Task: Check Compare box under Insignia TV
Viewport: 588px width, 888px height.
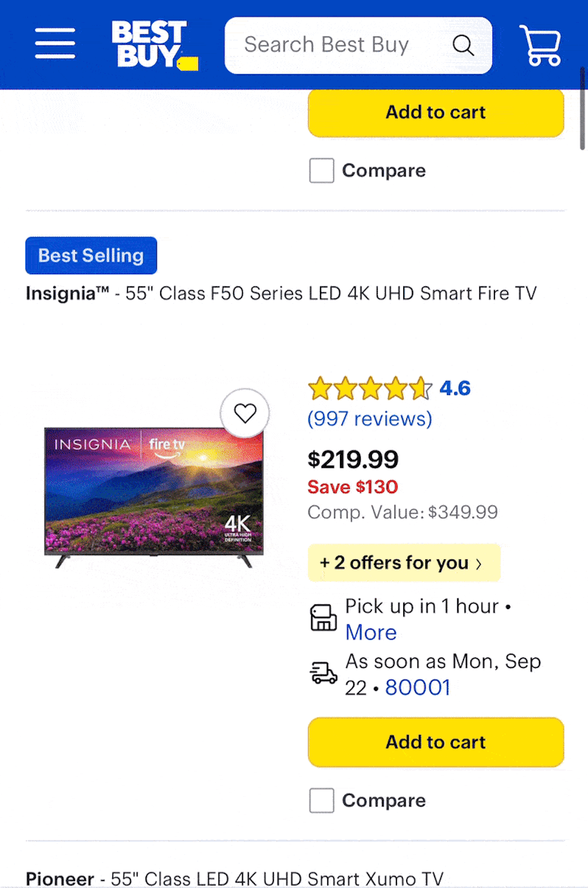Action: 322,800
